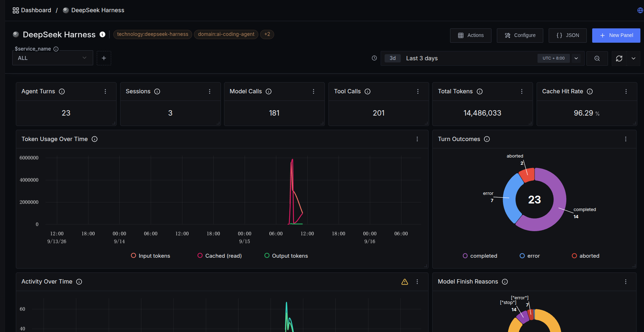Show Sessions panel info
The height and width of the screenshot is (332, 644).
coord(157,92)
